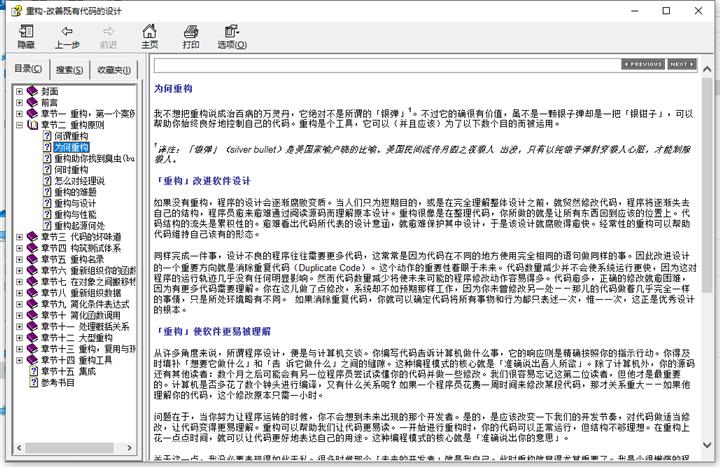Viewport: 720px width, 467px height.
Task: Click the page icon next to 重构与设计
Action: click(47, 203)
